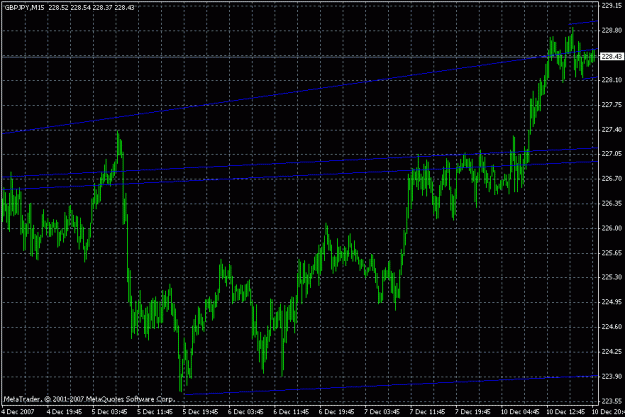Select the 4 Dec 19:45 time label
The height and width of the screenshot is (417, 625).
[65, 411]
